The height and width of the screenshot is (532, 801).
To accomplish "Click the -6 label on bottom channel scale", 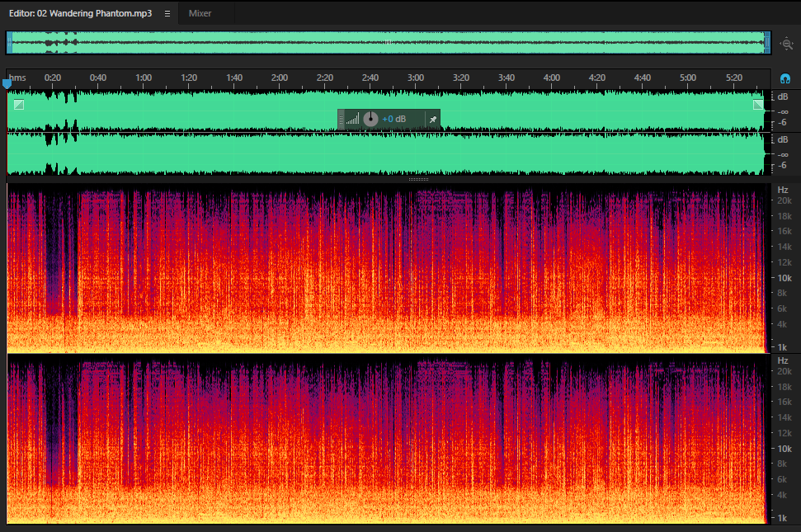I will [x=782, y=166].
